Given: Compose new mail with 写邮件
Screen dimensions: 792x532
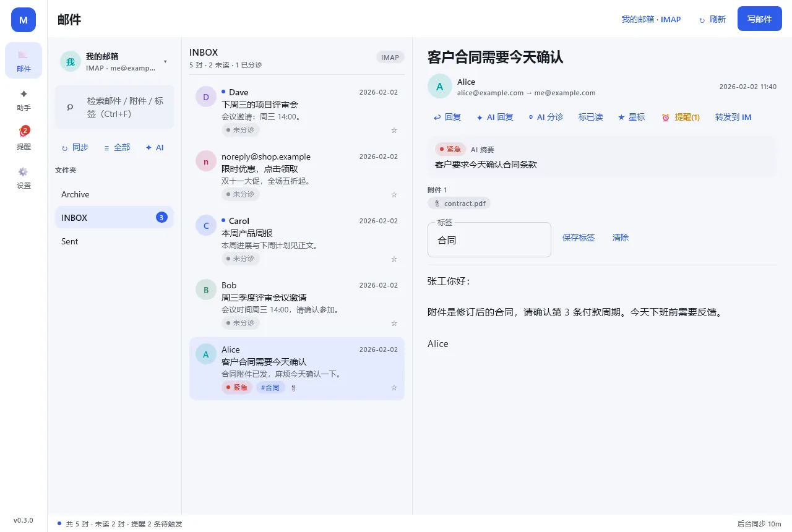Looking at the screenshot, I should pos(760,19).
